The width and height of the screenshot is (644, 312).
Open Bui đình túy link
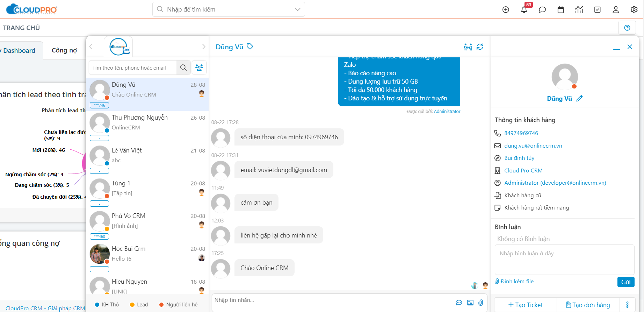519,158
